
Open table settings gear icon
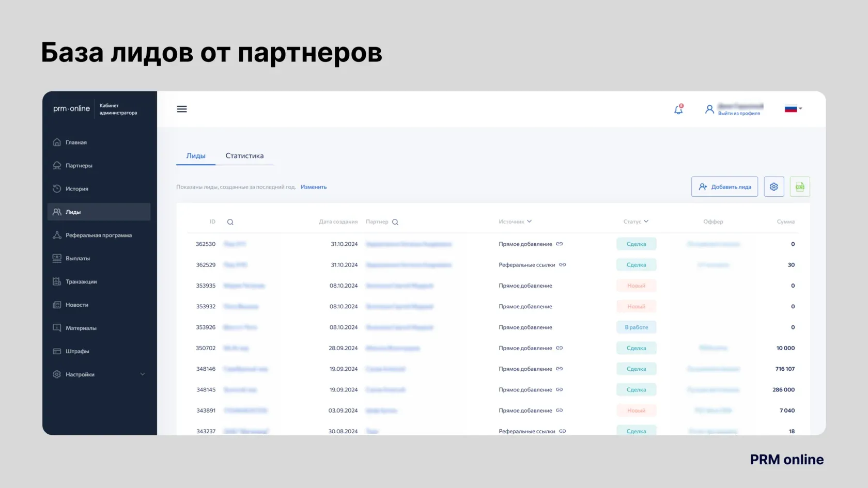774,186
